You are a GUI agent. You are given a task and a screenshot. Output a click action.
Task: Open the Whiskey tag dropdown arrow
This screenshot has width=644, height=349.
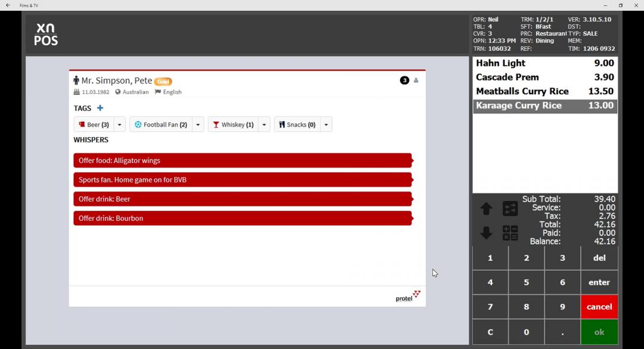click(264, 125)
